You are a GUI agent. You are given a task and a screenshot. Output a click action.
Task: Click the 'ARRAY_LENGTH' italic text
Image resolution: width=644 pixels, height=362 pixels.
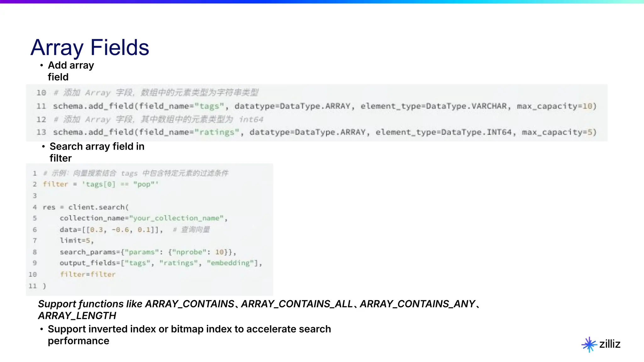pos(77,315)
